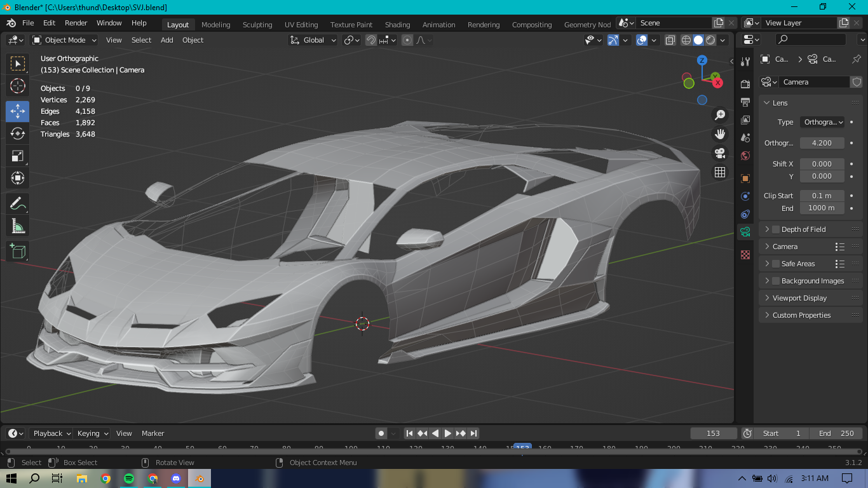Toggle camera view with camera icon

(x=720, y=153)
